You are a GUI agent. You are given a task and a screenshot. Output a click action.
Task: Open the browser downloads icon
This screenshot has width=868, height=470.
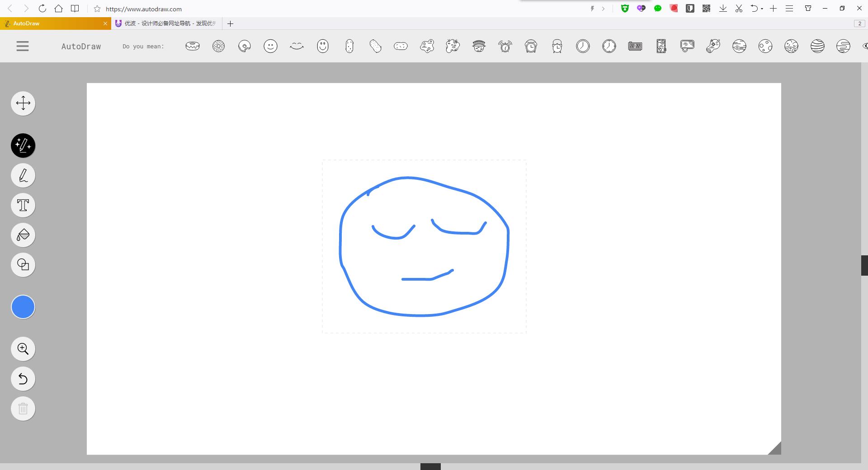pyautogui.click(x=723, y=9)
